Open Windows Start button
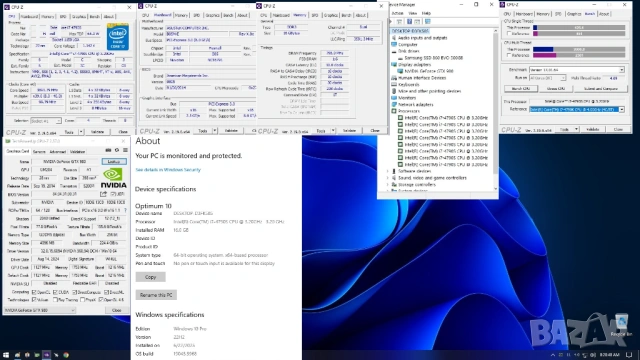The image size is (640, 360). (6, 355)
